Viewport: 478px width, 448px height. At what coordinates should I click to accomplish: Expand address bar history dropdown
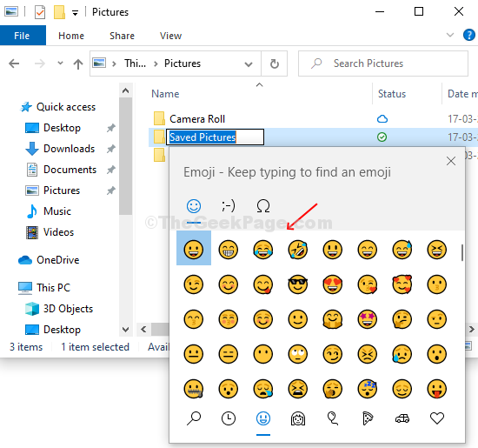pos(249,64)
